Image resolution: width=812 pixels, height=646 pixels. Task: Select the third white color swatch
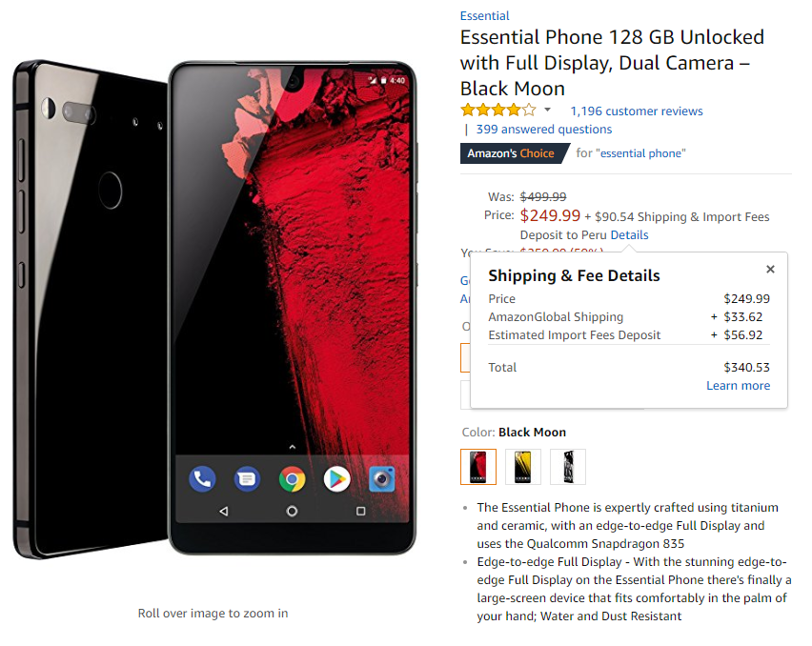click(568, 467)
